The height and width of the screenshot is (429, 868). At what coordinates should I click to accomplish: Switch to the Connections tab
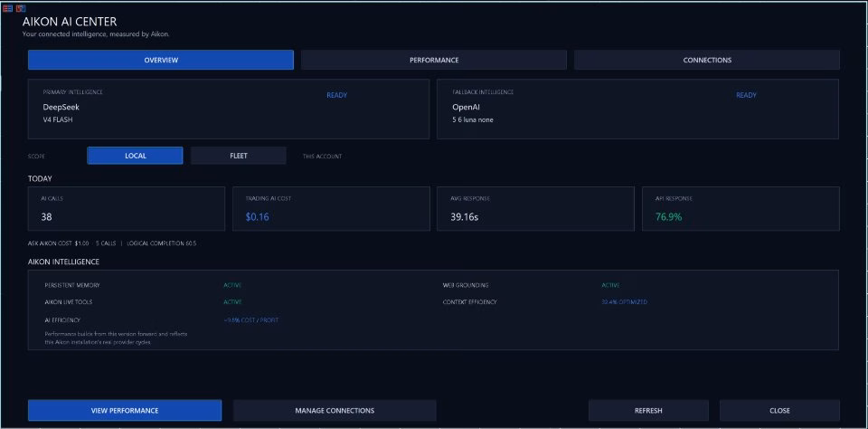click(707, 60)
